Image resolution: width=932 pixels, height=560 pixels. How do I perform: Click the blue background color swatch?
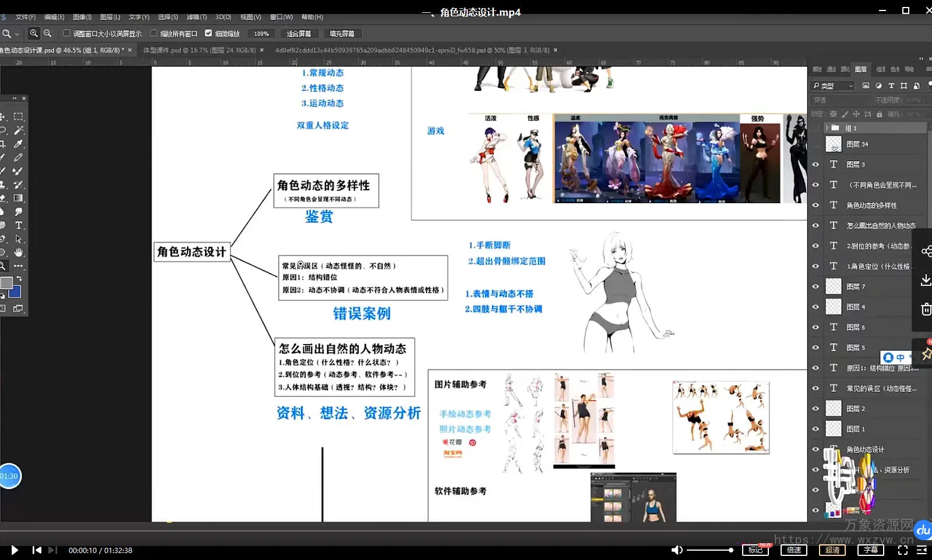(x=15, y=292)
